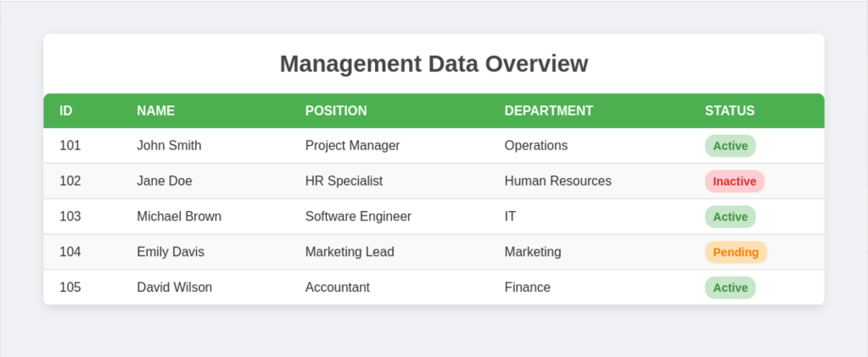Click the ID 105 cell

[70, 288]
